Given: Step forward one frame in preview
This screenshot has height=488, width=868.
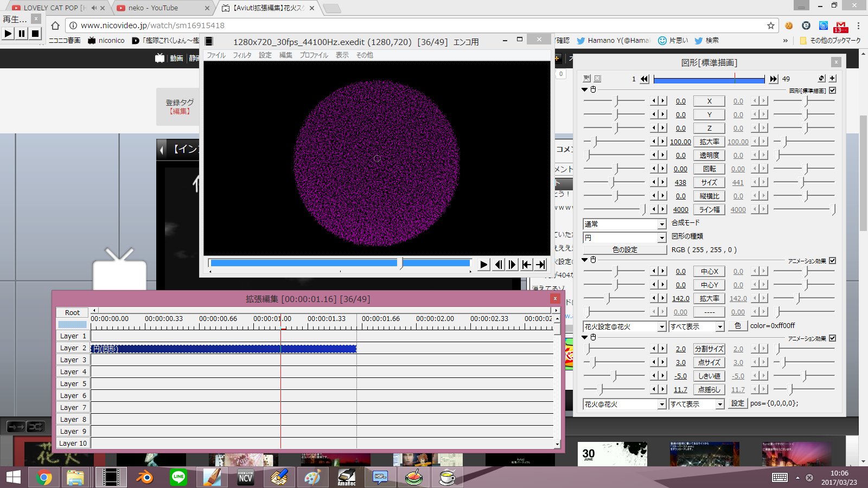Looking at the screenshot, I should [x=512, y=265].
